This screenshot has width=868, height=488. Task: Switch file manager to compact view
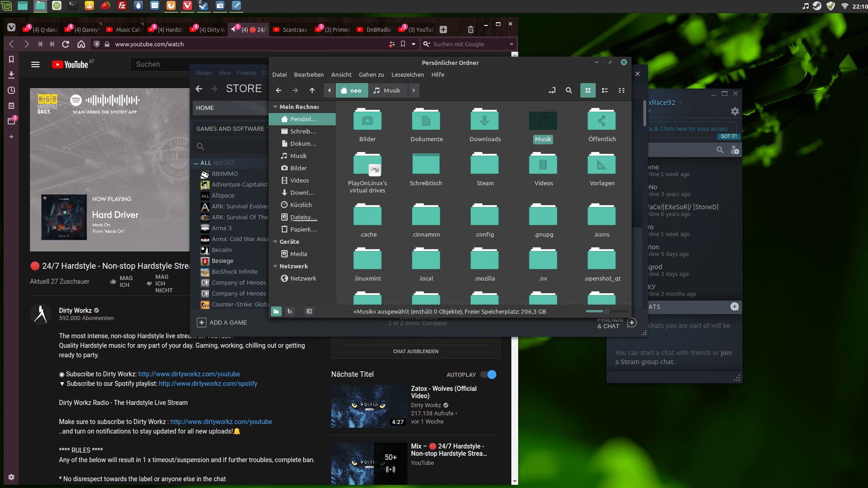tap(622, 90)
